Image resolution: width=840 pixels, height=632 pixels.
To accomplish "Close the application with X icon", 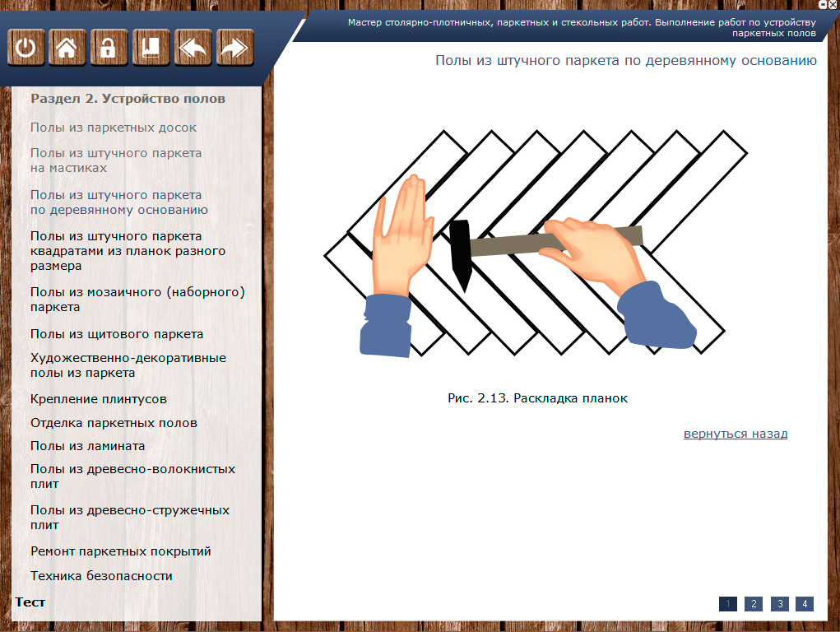I will (x=833, y=5).
